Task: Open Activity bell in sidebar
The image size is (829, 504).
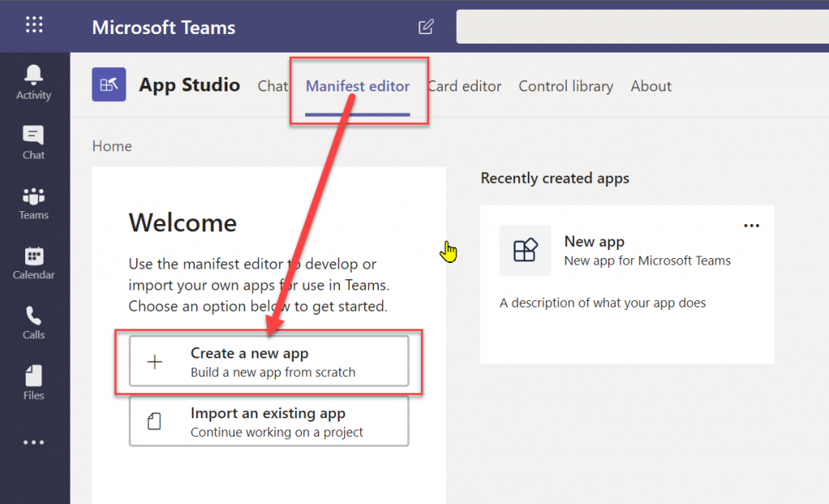Action: 34,83
